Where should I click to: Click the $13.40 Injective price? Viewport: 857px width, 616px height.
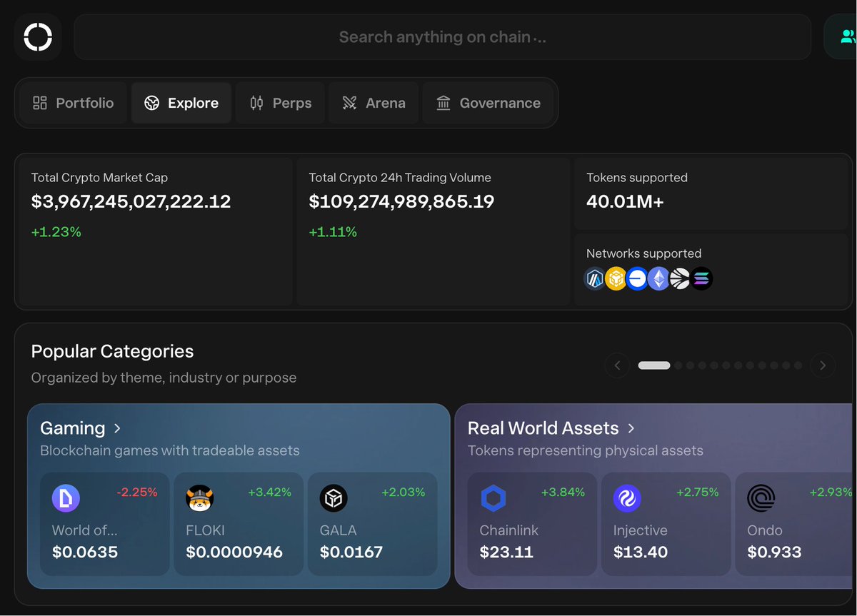coord(641,552)
